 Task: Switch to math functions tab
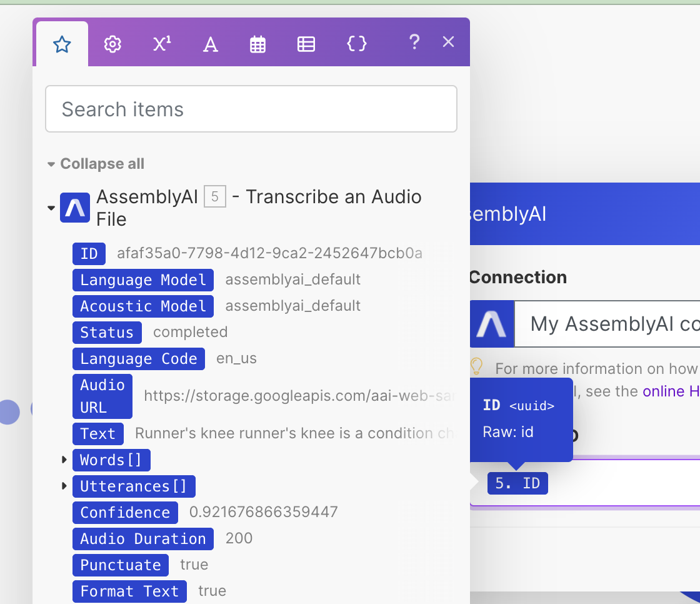[x=162, y=44]
